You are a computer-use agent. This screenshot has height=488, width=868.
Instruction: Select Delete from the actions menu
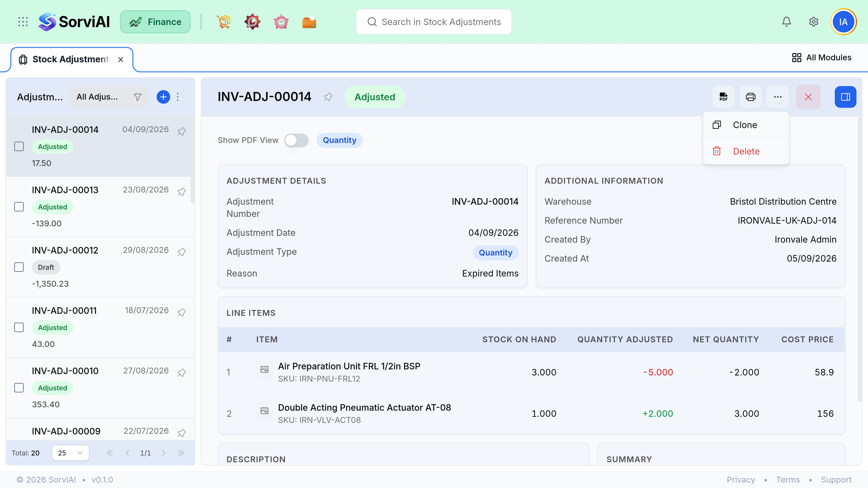point(746,151)
